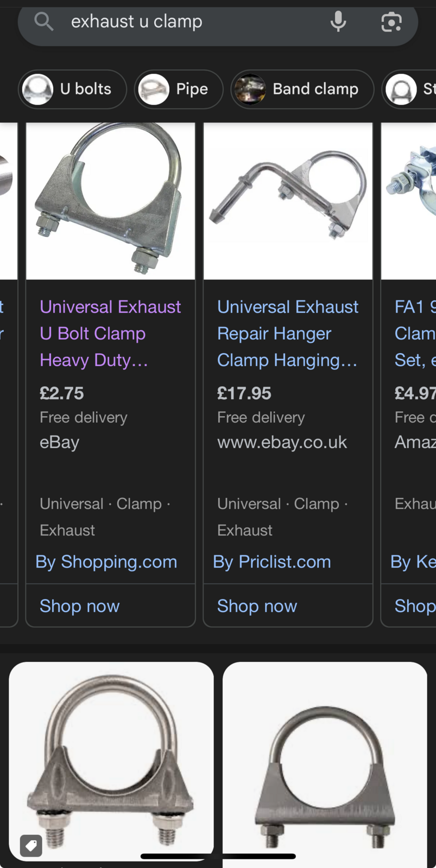Start voice search with microphone icon
Image resolution: width=436 pixels, height=868 pixels.
[338, 22]
